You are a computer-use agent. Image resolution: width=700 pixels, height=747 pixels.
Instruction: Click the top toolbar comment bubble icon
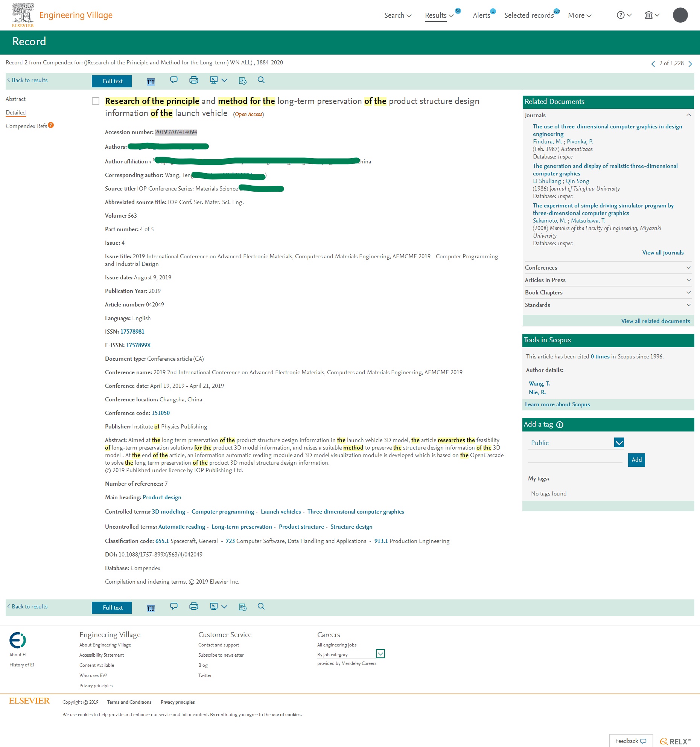[x=173, y=80]
